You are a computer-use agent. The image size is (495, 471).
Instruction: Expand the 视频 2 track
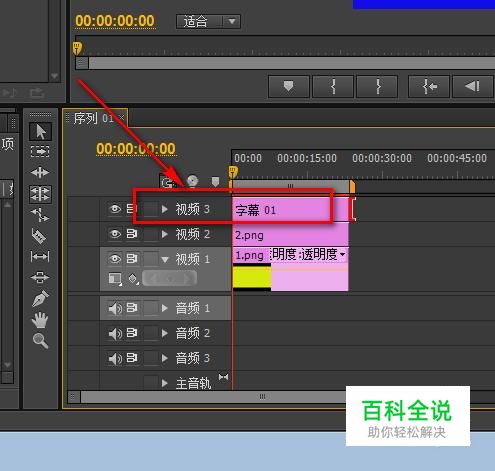click(x=165, y=234)
